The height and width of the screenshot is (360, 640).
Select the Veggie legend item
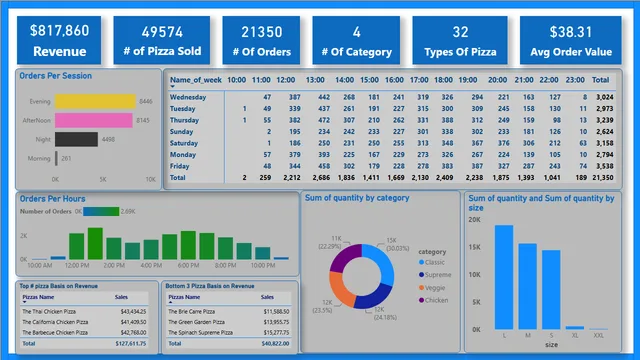432,288
